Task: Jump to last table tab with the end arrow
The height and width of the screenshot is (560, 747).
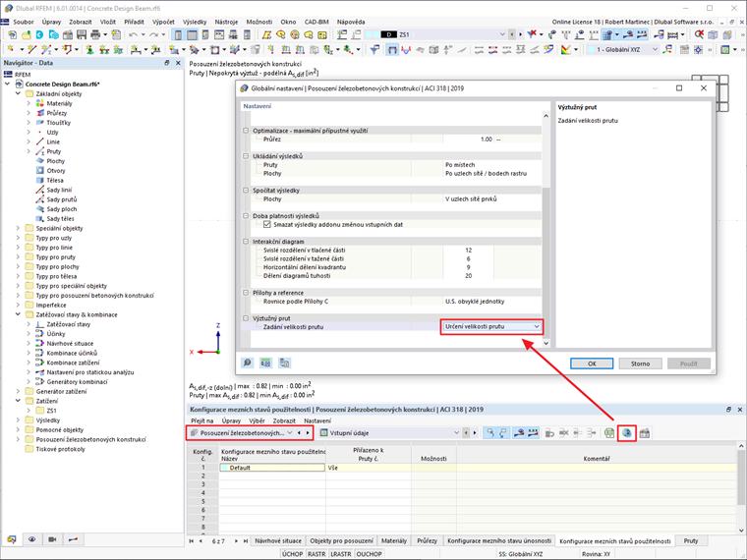Action: 246,541
